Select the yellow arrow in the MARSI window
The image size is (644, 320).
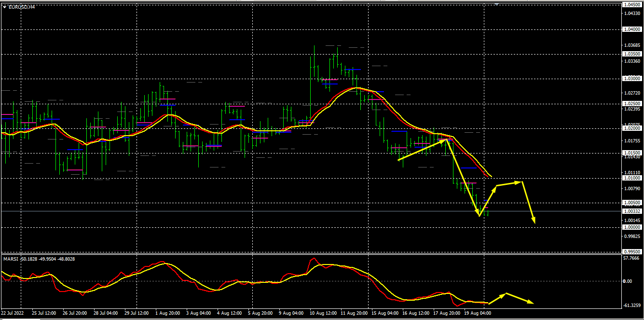coord(511,298)
